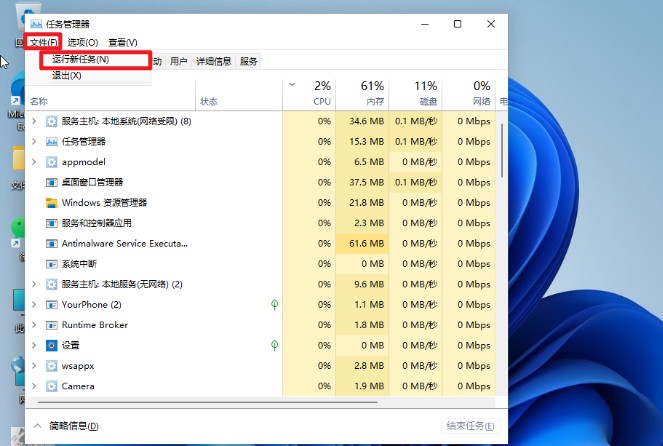Click the blue 设置 app icon
663x446 pixels.
pyautogui.click(x=52, y=345)
